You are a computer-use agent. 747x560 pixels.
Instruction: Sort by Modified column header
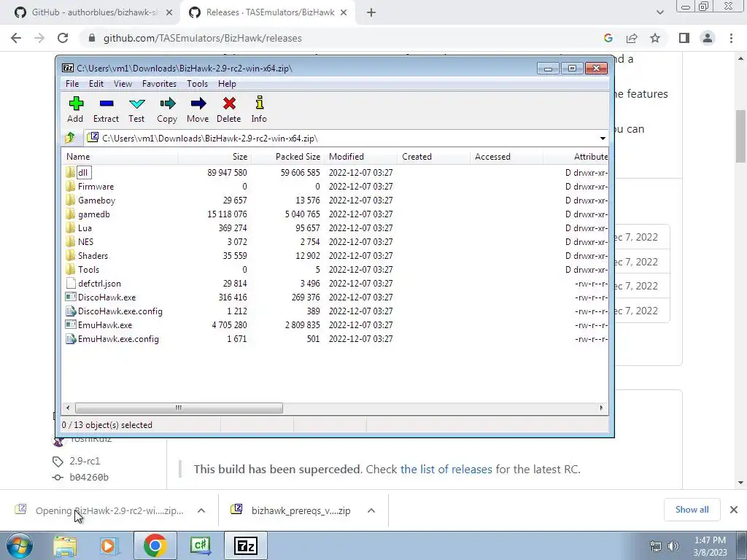(360, 156)
